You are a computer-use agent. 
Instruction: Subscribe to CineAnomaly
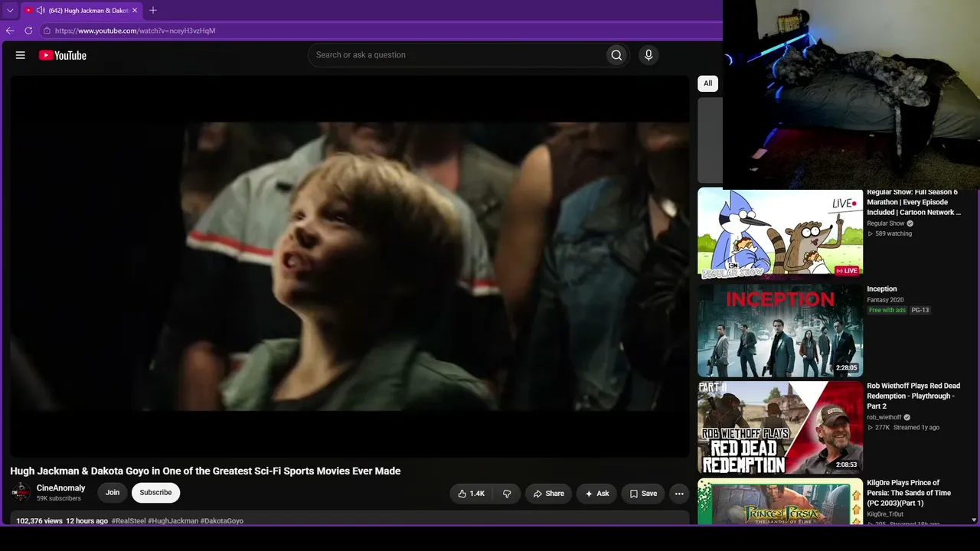click(155, 493)
